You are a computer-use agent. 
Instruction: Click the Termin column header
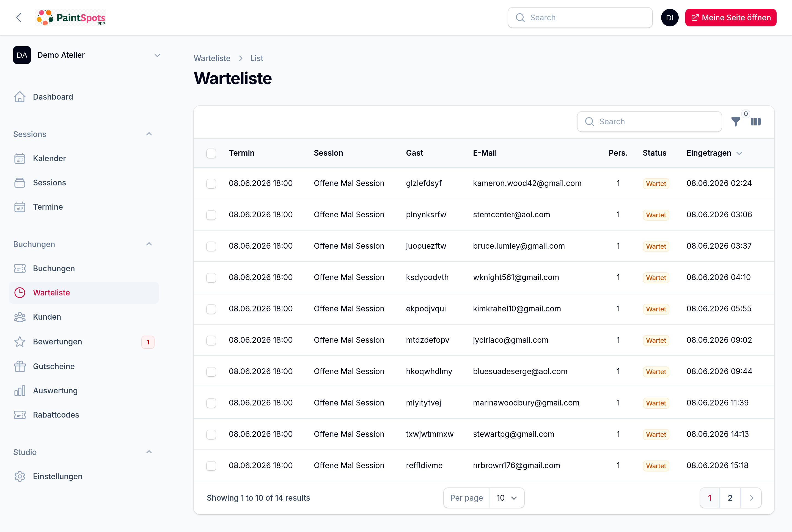pyautogui.click(x=241, y=153)
